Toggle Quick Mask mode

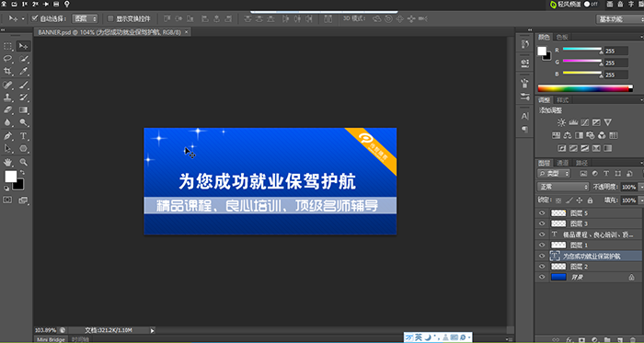tap(7, 200)
